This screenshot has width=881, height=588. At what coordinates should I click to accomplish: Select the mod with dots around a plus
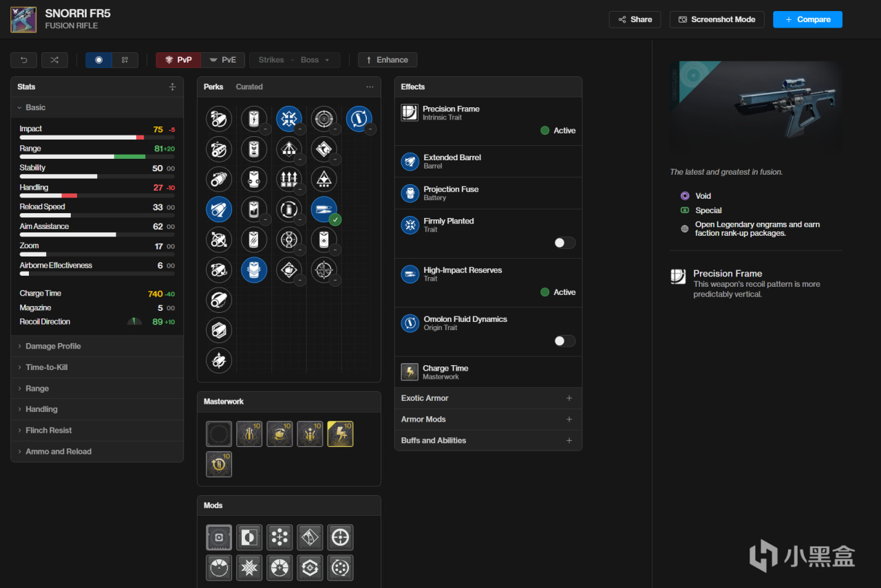pos(279,538)
